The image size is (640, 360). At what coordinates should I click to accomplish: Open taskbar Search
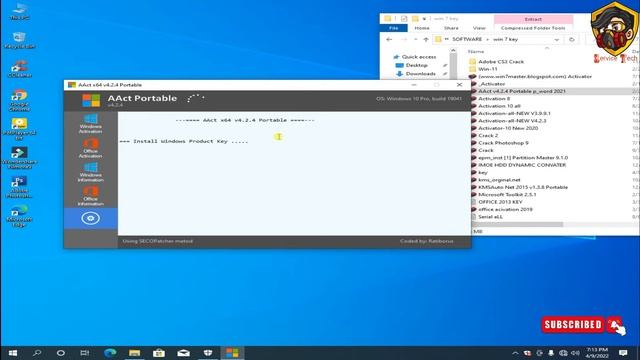[x=37, y=353]
